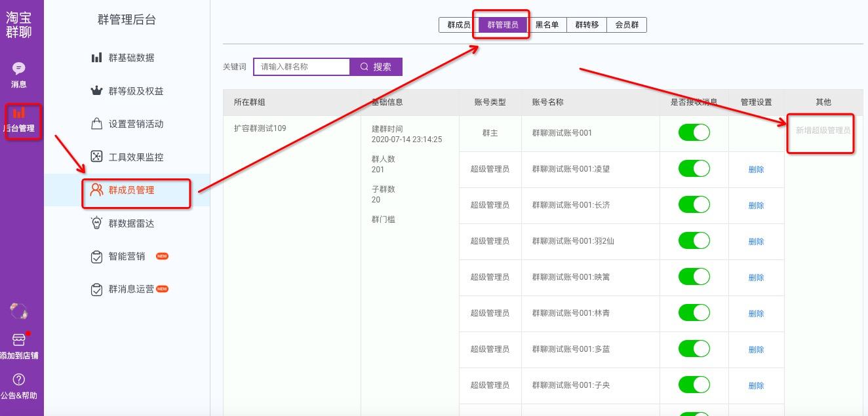
Task: Click the magnifier icon in the 搜索 button
Action: (365, 66)
